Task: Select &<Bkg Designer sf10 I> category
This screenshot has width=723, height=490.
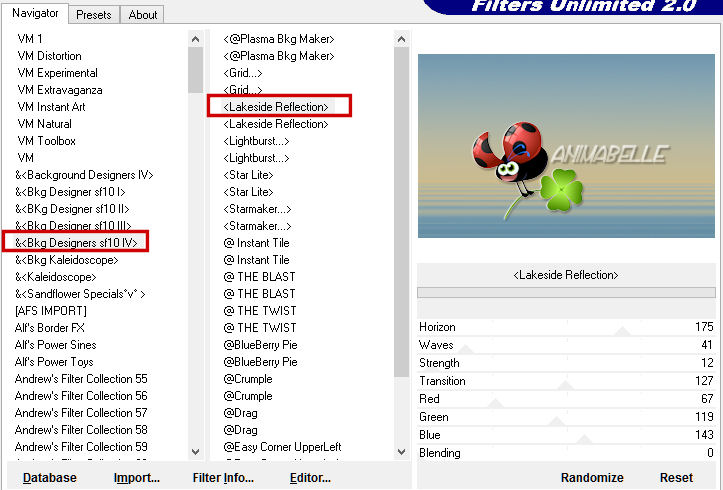Action: coord(70,192)
